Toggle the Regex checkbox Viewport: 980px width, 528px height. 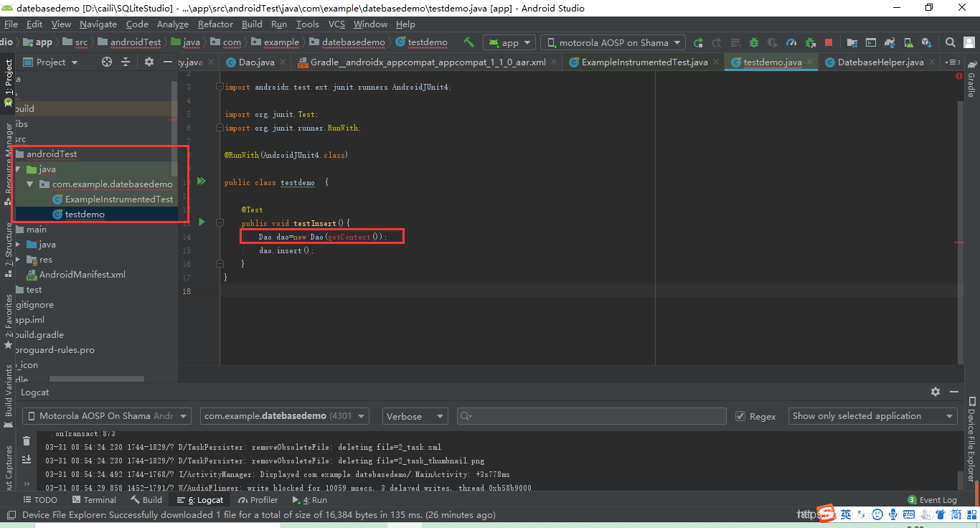(740, 416)
